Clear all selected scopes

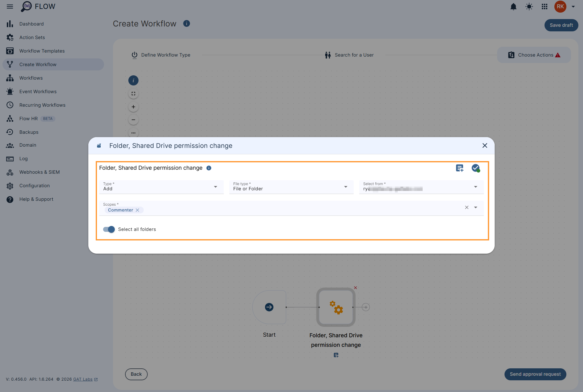coord(467,208)
